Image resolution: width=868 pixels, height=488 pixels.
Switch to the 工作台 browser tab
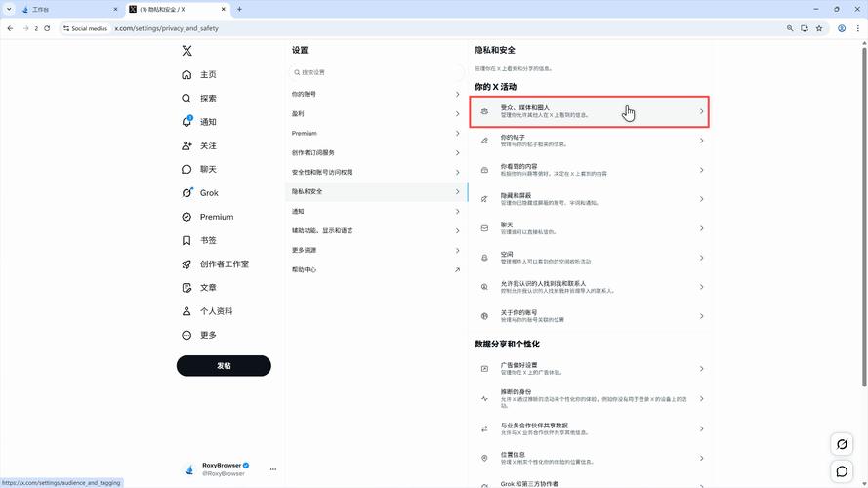(69, 10)
